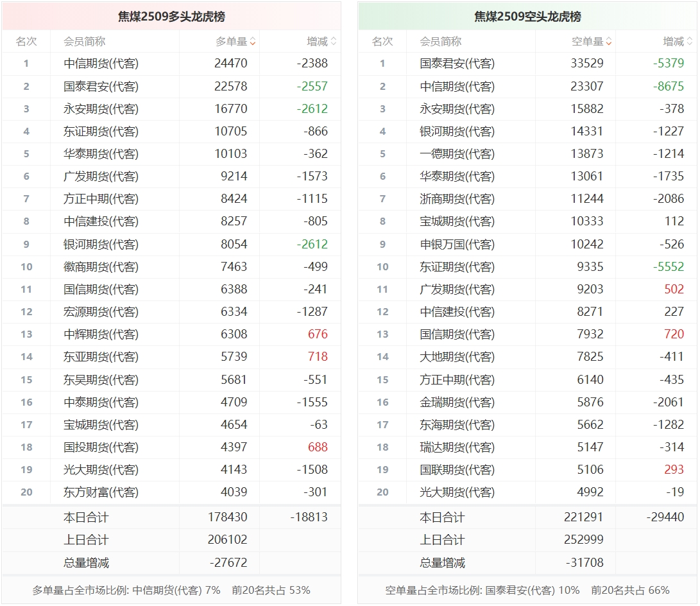Click 中辉期货(代客) row
The height and width of the screenshot is (606, 700).
171,334
